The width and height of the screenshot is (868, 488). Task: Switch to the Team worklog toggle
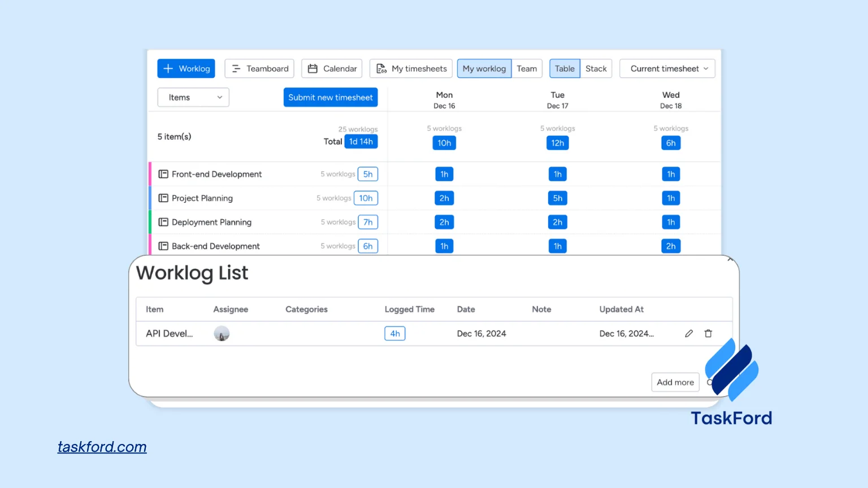coord(527,68)
